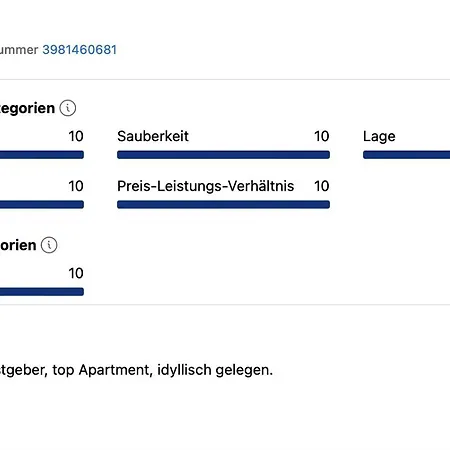The width and height of the screenshot is (450, 450).
Task: Click the review text about idyllisch gelegen
Action: point(136,370)
